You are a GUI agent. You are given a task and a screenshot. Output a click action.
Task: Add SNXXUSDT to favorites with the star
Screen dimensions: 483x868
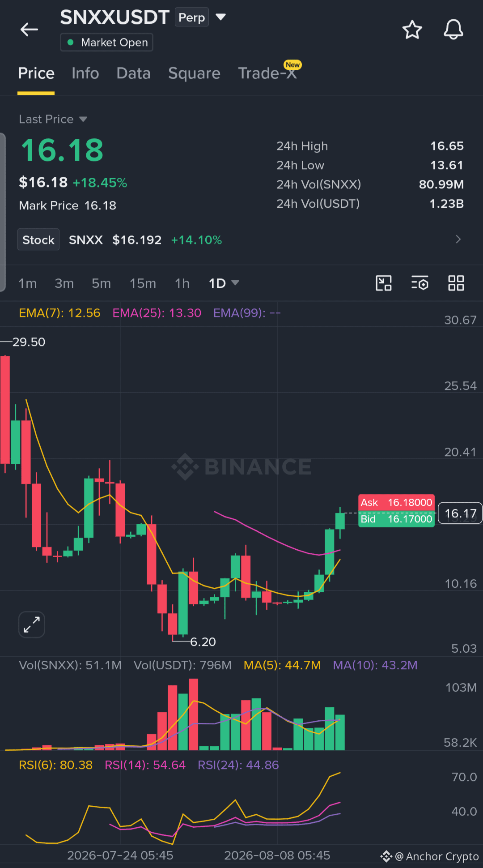pyautogui.click(x=412, y=30)
